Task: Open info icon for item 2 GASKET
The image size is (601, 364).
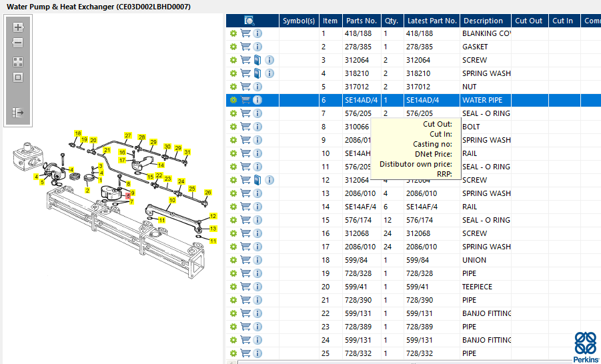Action: pyautogui.click(x=257, y=47)
